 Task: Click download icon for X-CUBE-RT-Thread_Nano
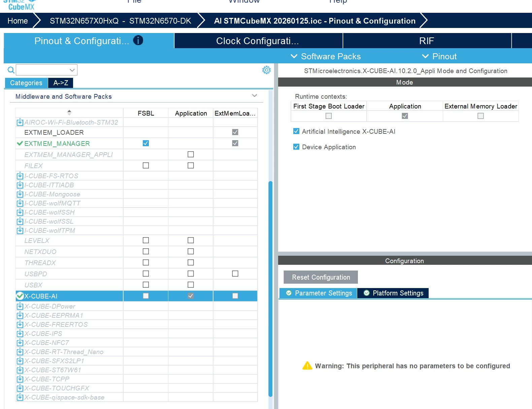pyautogui.click(x=20, y=351)
